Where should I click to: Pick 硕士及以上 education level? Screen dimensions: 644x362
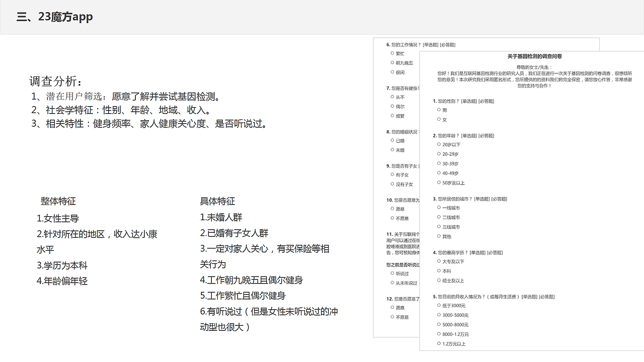[439, 281]
